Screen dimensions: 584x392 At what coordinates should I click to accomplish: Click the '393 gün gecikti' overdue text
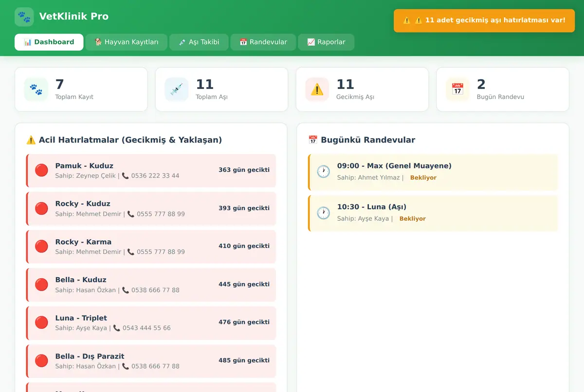point(244,208)
